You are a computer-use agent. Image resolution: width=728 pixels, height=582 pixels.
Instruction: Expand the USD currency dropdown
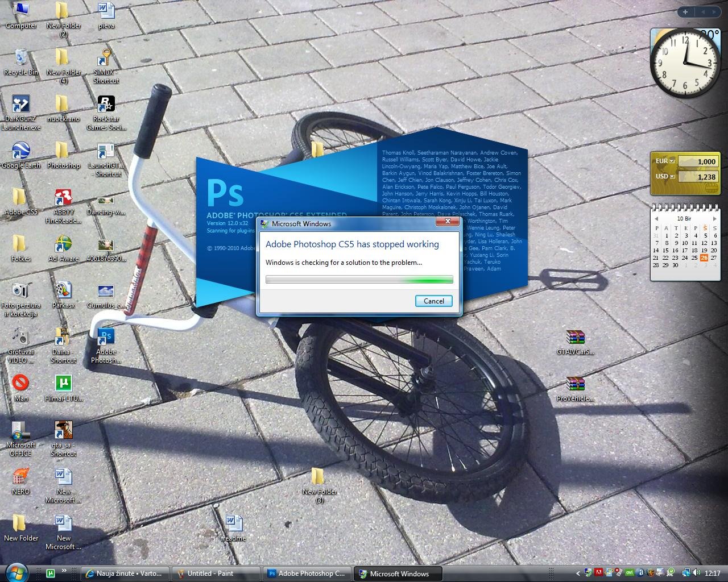point(672,177)
